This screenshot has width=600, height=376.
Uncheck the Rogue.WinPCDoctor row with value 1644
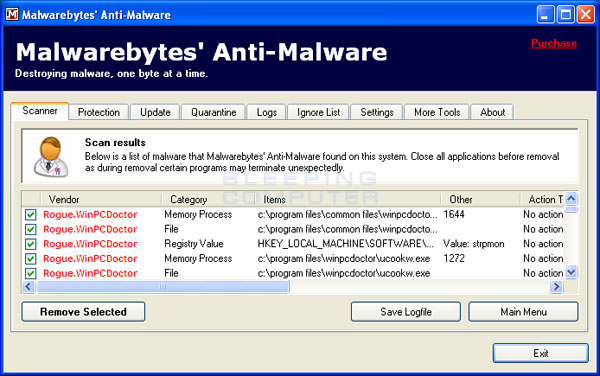click(31, 215)
